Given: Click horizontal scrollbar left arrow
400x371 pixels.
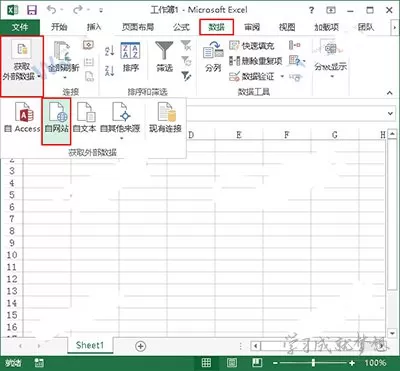Looking at the screenshot, I should [x=255, y=346].
